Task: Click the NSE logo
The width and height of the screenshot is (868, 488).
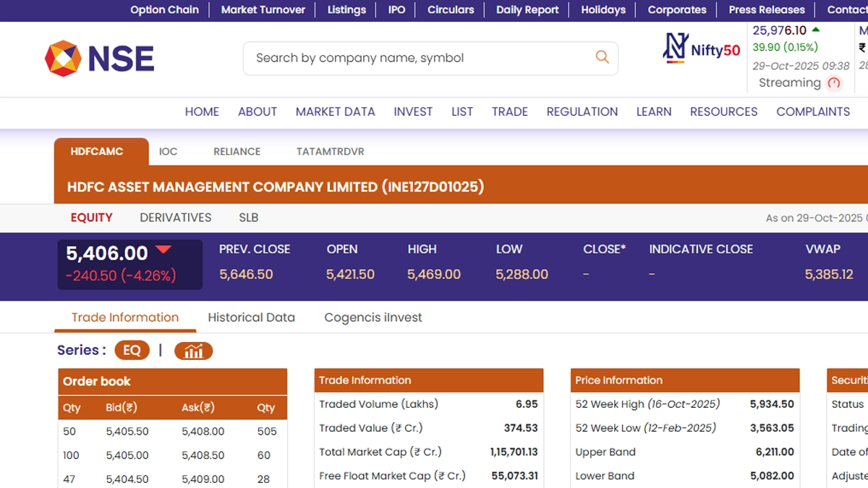Action: coord(99,59)
